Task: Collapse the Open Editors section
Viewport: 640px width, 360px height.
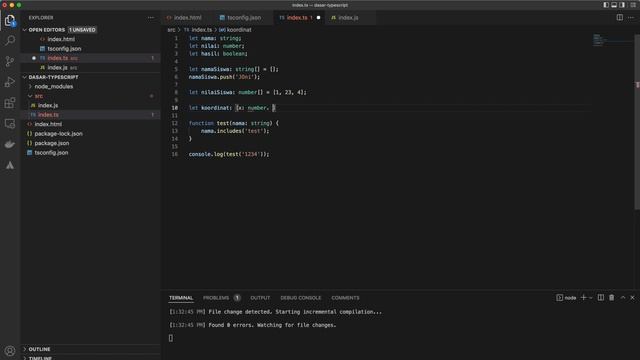Action: [25, 30]
